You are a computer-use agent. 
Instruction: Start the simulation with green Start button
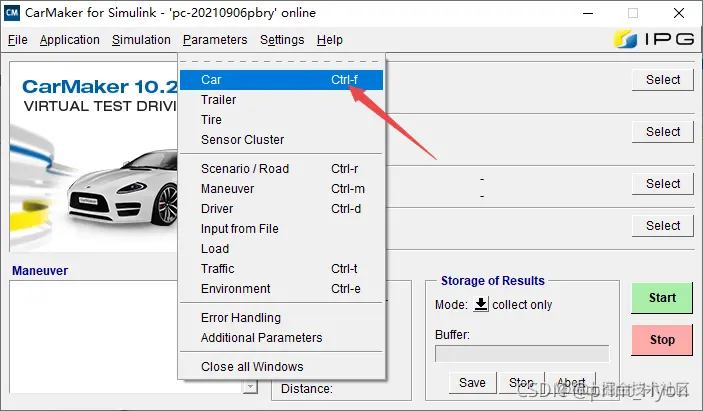(x=662, y=298)
